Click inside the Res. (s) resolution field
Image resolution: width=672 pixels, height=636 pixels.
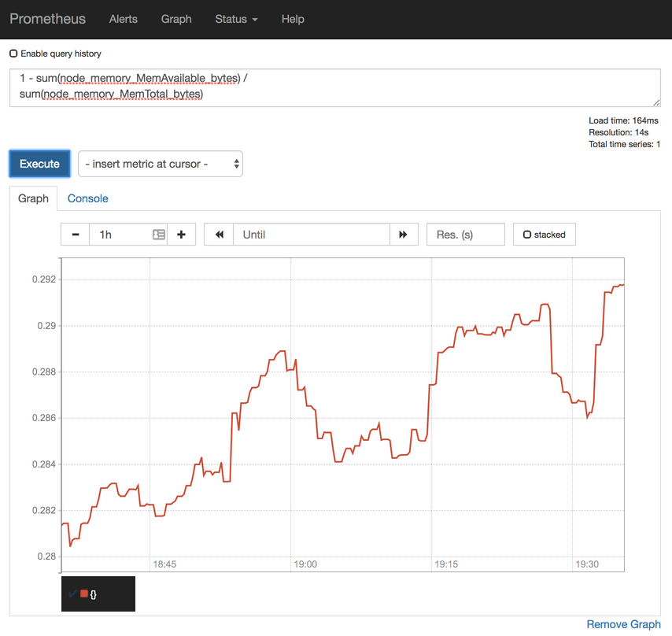[465, 234]
